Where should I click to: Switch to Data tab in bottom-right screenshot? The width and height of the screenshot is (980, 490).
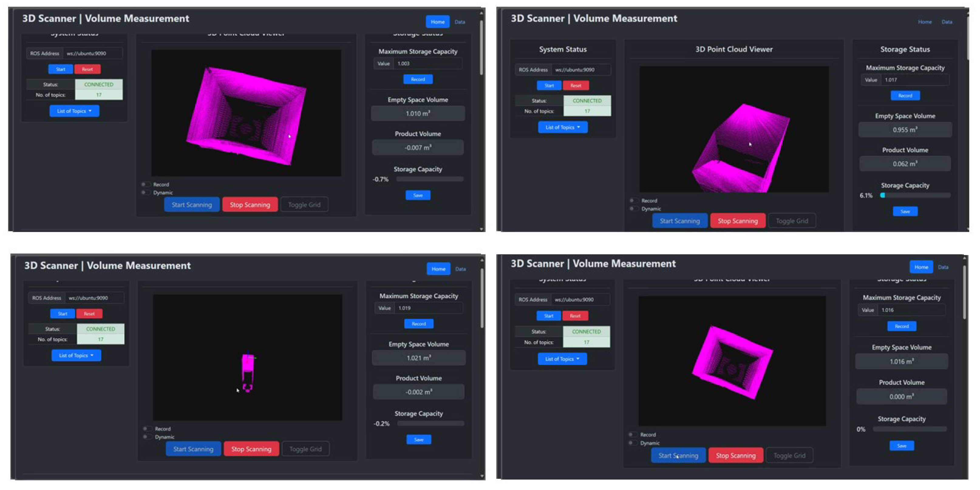(943, 267)
